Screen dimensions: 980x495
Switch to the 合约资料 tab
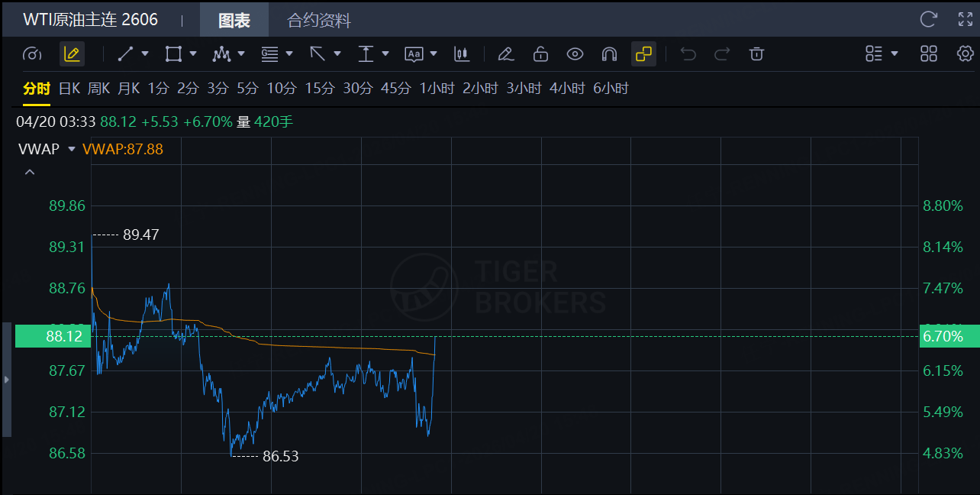pos(318,21)
